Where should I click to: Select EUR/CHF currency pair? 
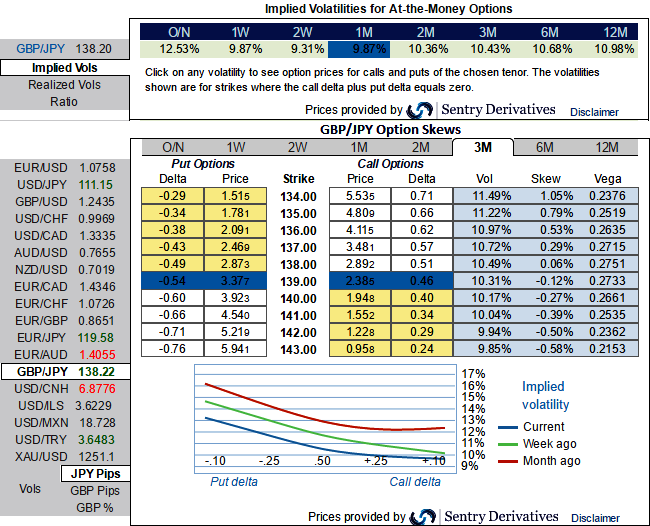pyautogui.click(x=65, y=304)
